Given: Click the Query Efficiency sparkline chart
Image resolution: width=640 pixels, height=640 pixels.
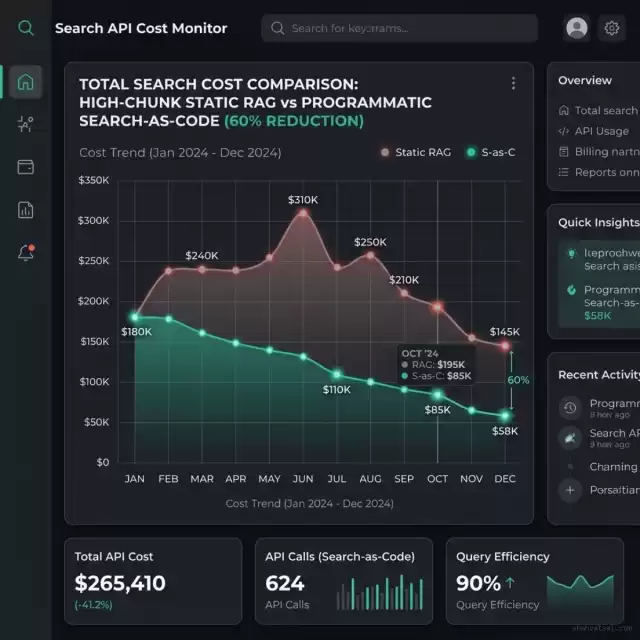Looking at the screenshot, I should pos(580,593).
